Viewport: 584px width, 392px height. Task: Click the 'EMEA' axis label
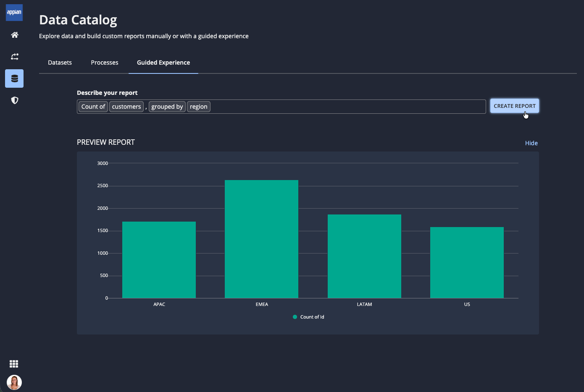point(262,304)
